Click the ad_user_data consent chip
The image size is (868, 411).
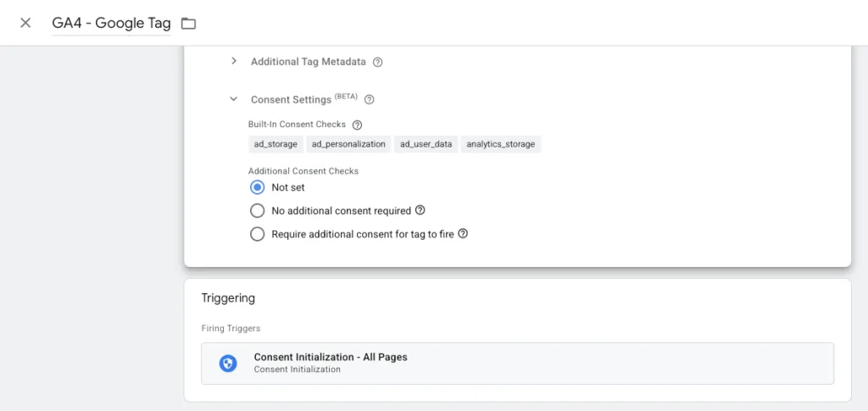(x=426, y=144)
